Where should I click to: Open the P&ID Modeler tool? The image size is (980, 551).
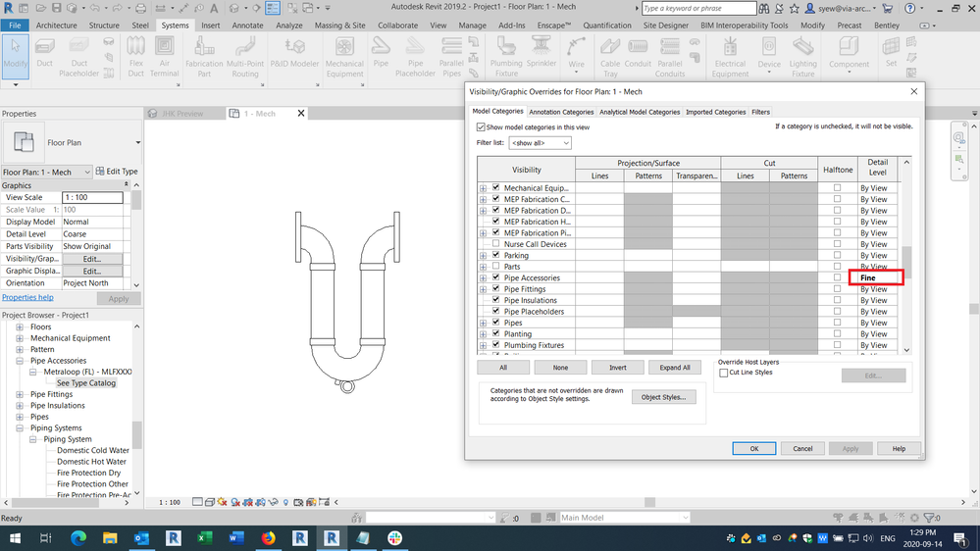(x=294, y=53)
